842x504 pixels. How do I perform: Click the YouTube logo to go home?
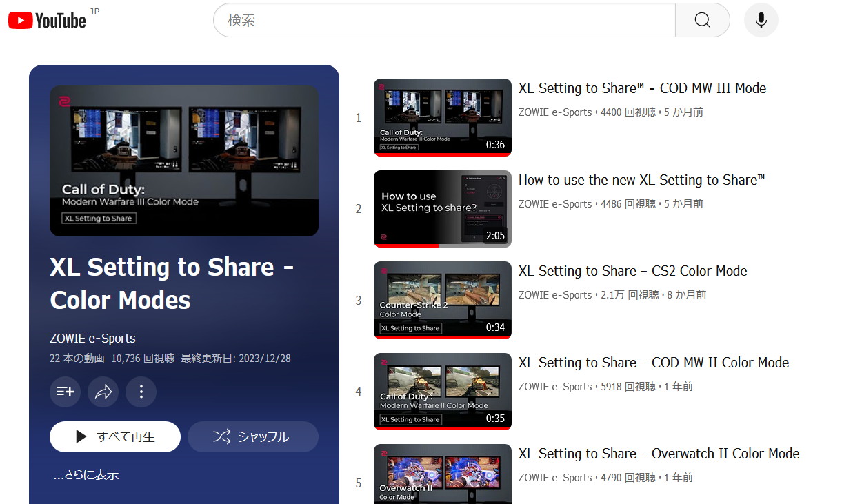(x=47, y=21)
